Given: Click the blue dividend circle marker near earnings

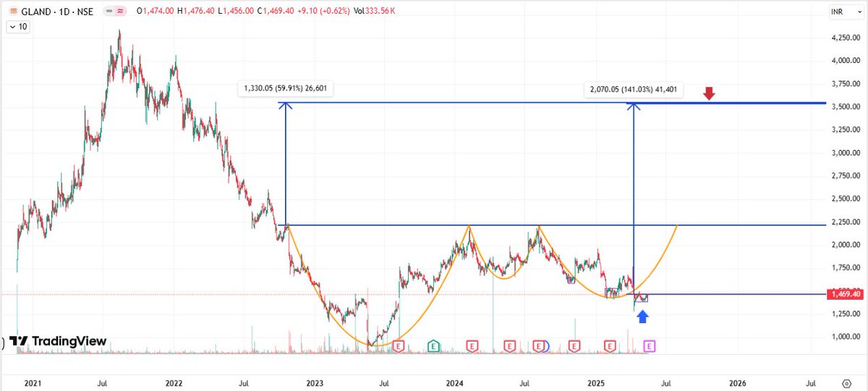Looking at the screenshot, I should 546,346.
